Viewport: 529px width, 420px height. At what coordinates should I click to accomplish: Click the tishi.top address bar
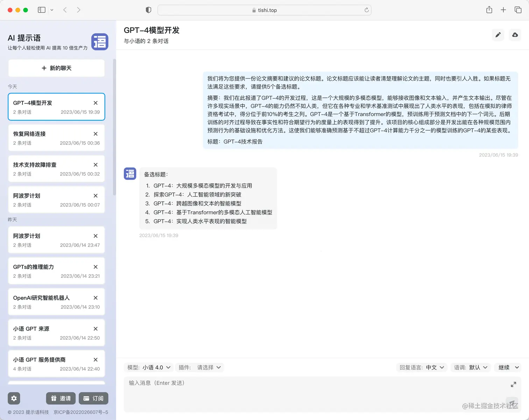click(264, 10)
